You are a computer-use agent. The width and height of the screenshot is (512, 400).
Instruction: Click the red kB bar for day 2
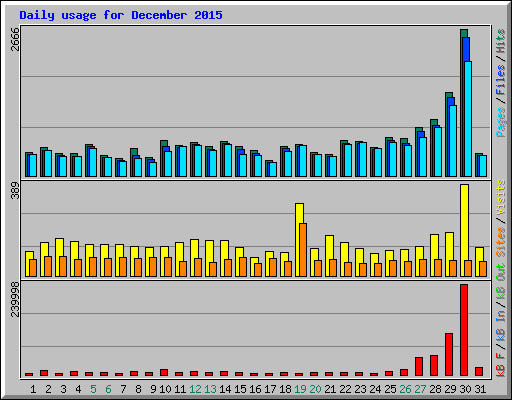click(x=44, y=373)
